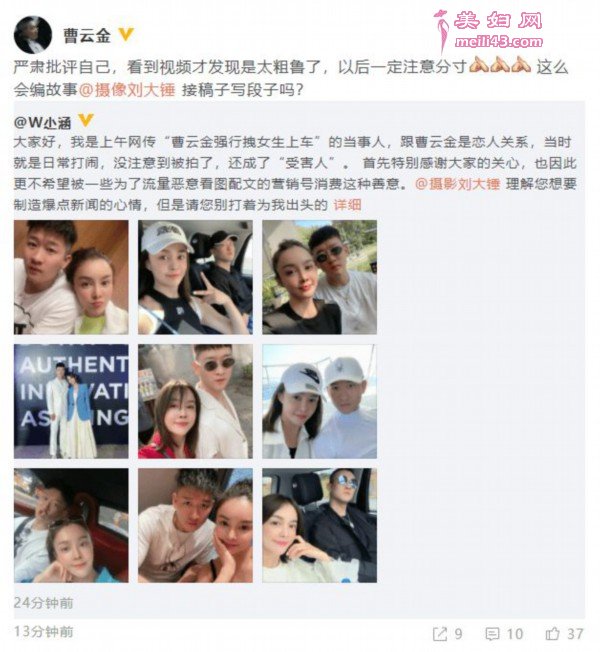Expand quoted post via 详细 link
The height and width of the screenshot is (652, 600).
click(347, 204)
